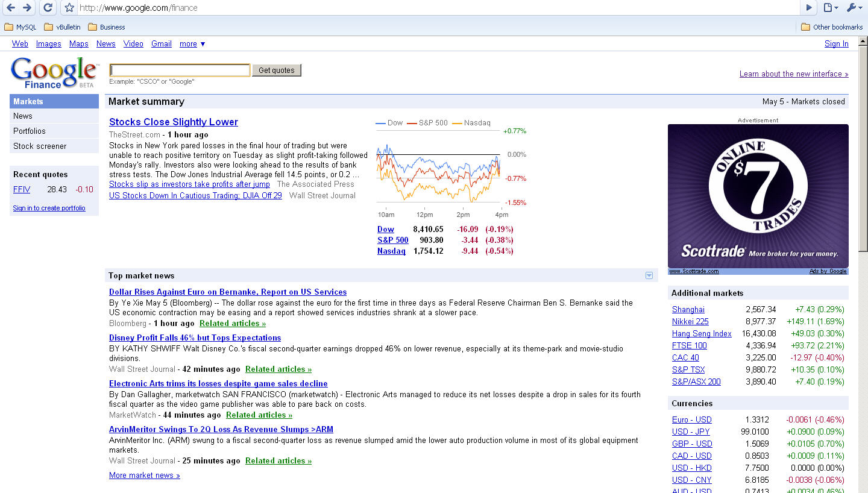This screenshot has height=493, width=868.
Task: Open the GBP - USD currency link
Action: click(x=692, y=444)
